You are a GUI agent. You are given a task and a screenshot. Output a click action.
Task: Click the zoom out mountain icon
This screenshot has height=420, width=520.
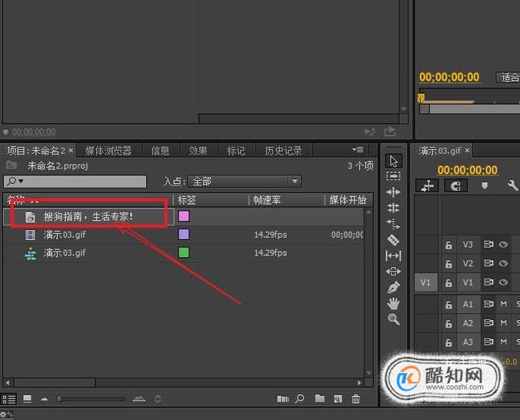pos(44,399)
